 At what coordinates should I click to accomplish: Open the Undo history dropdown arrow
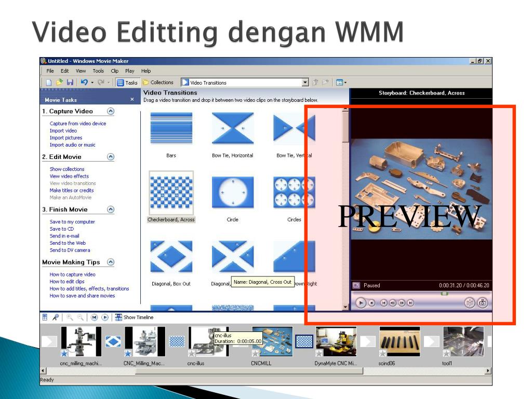pos(92,83)
